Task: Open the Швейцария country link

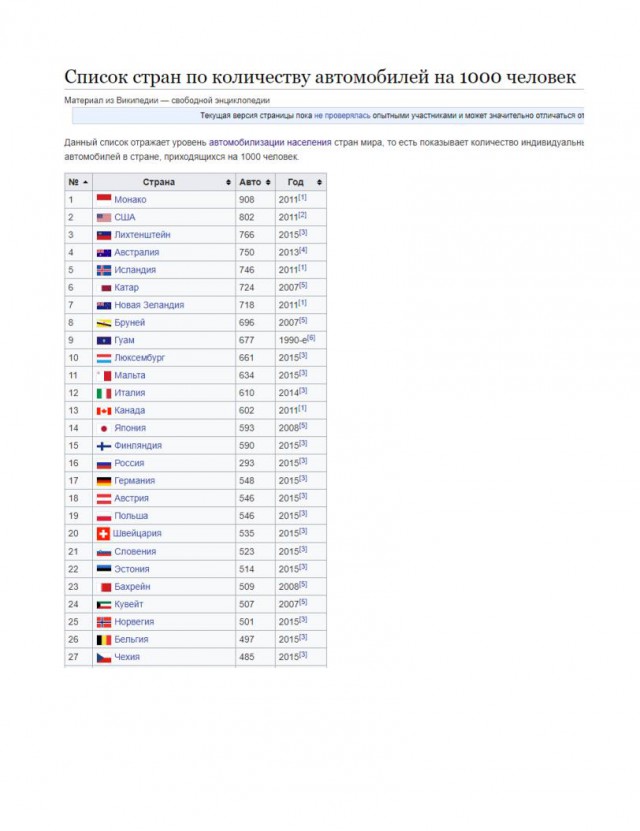Action: 137,534
